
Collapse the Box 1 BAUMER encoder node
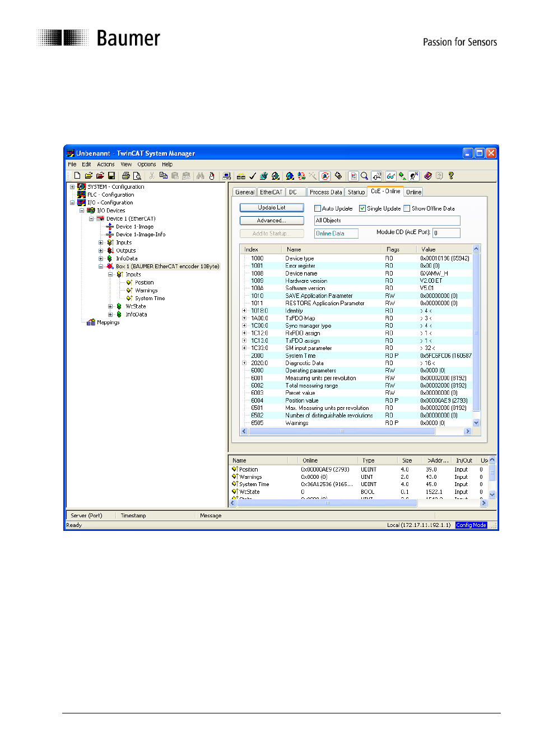coord(101,267)
